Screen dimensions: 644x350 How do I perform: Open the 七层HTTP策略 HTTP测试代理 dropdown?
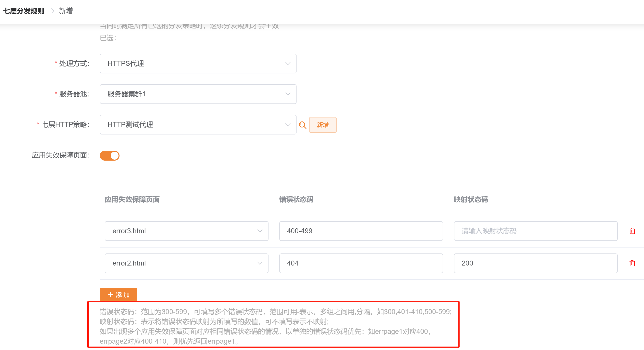pyautogui.click(x=198, y=125)
